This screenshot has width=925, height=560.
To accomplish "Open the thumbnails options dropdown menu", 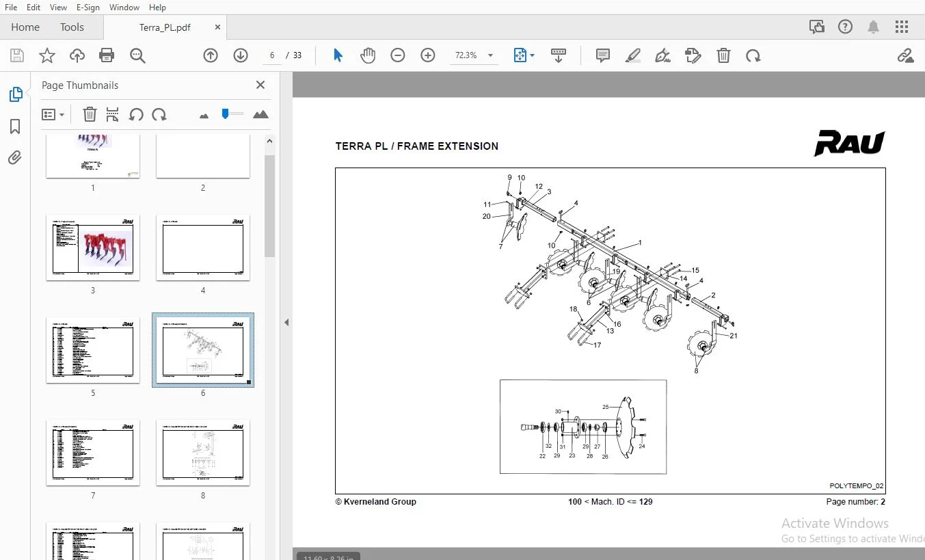I will [x=53, y=114].
